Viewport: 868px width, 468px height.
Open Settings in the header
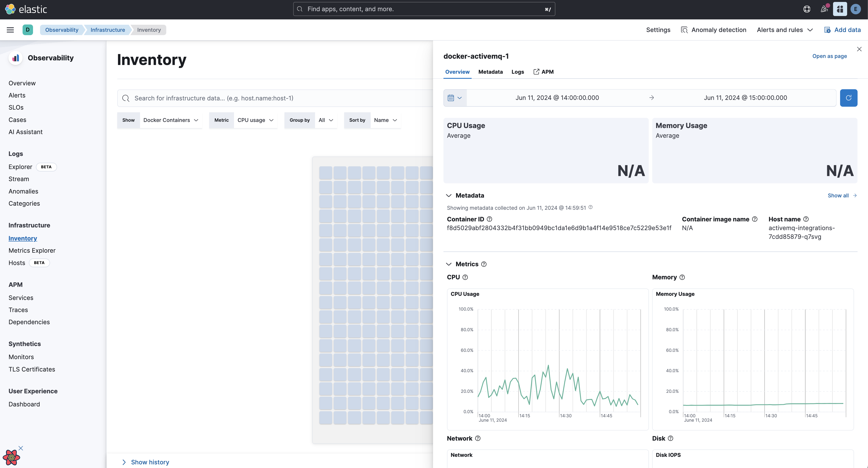[658, 30]
